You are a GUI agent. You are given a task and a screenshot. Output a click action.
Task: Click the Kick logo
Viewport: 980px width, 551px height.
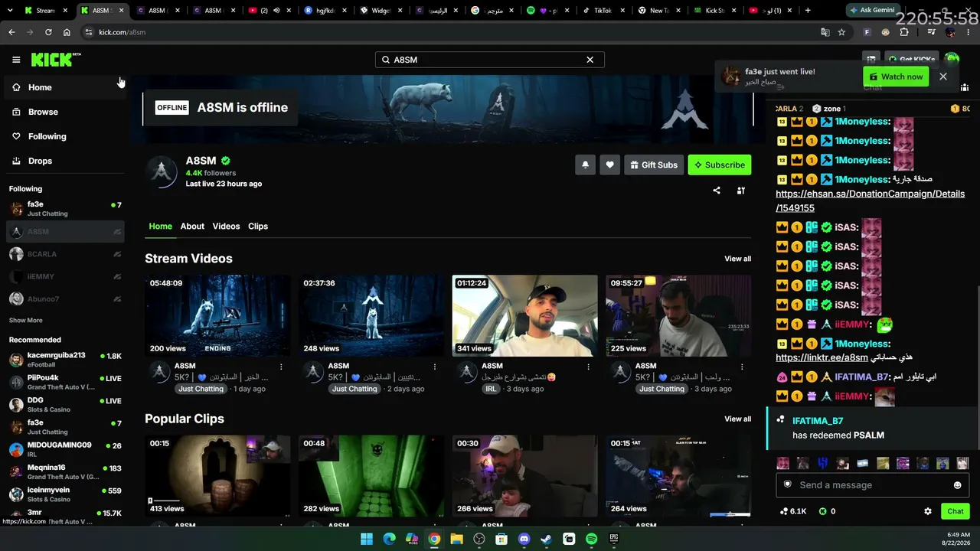pyautogui.click(x=55, y=60)
